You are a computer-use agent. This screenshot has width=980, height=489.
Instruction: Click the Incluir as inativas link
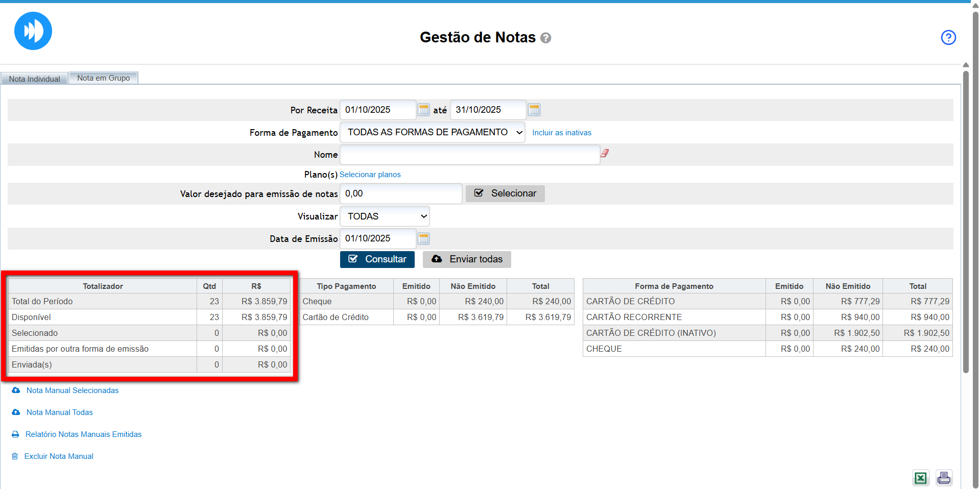pyautogui.click(x=561, y=133)
